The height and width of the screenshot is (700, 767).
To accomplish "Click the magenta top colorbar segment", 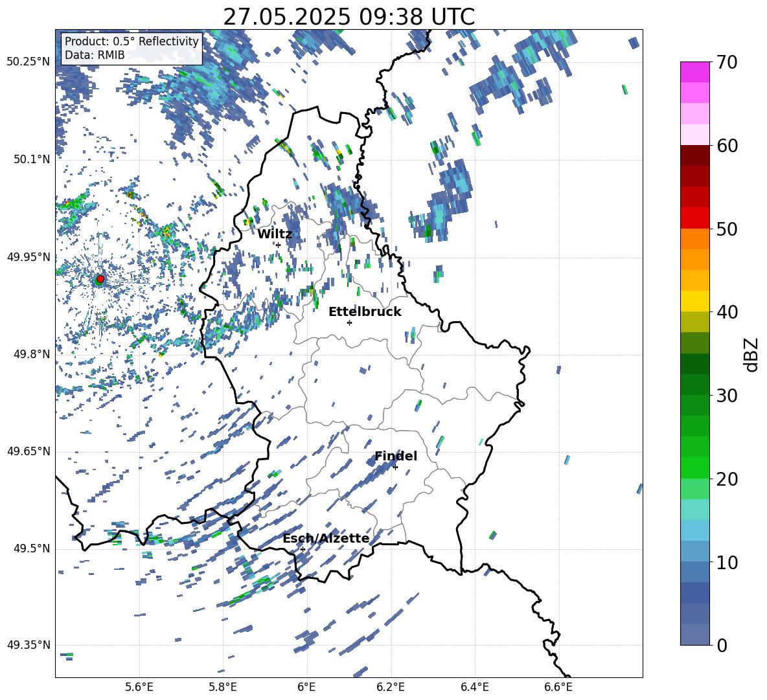I will (x=695, y=72).
